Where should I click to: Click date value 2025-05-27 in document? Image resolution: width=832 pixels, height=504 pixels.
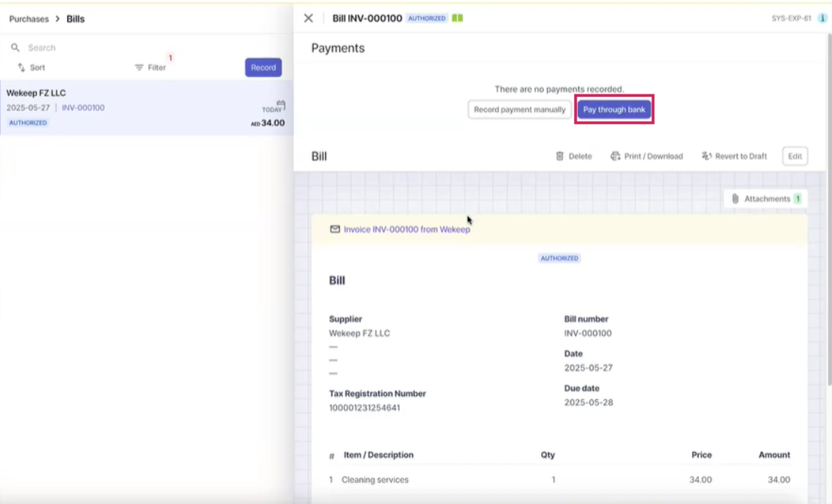[589, 368]
